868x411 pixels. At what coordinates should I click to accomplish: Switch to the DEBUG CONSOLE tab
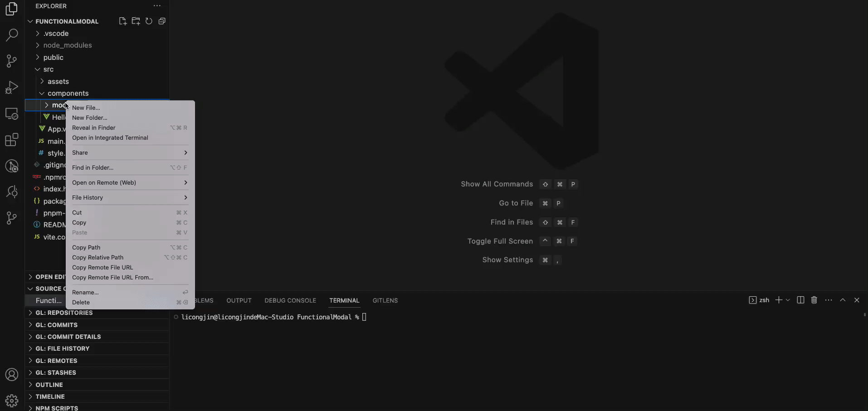290,300
